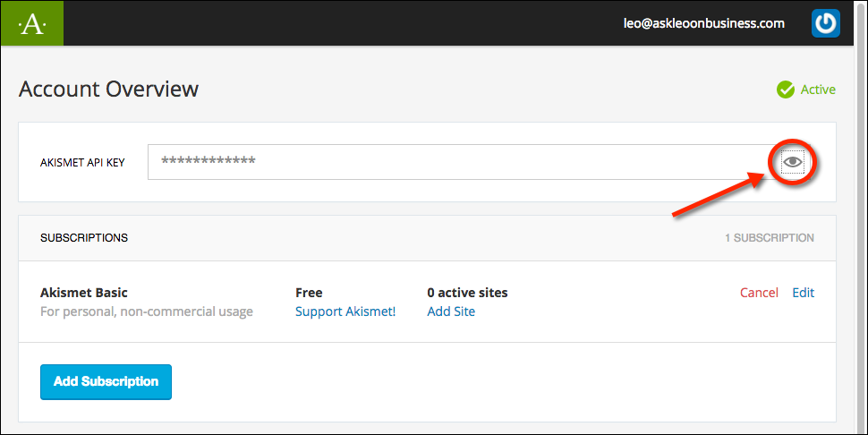This screenshot has width=868, height=435.
Task: Click the green Active checkmark icon
Action: 785,90
